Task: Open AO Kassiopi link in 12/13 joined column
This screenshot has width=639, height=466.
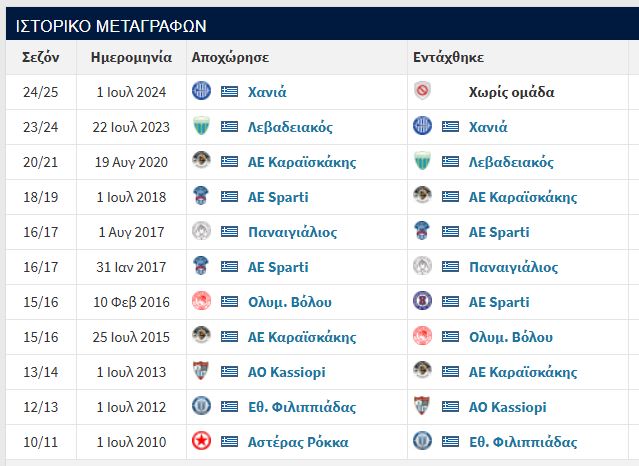Action: (x=507, y=407)
